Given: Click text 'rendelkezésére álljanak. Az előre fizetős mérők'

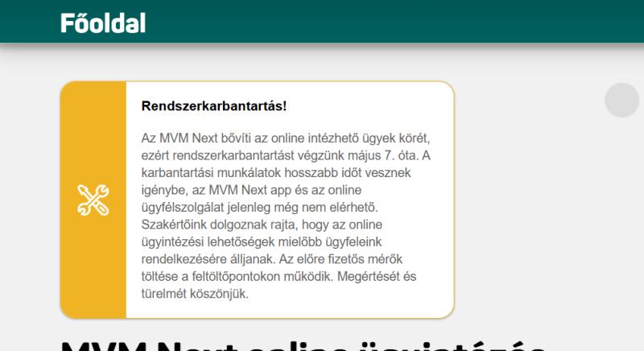Looking at the screenshot, I should pyautogui.click(x=272, y=259).
